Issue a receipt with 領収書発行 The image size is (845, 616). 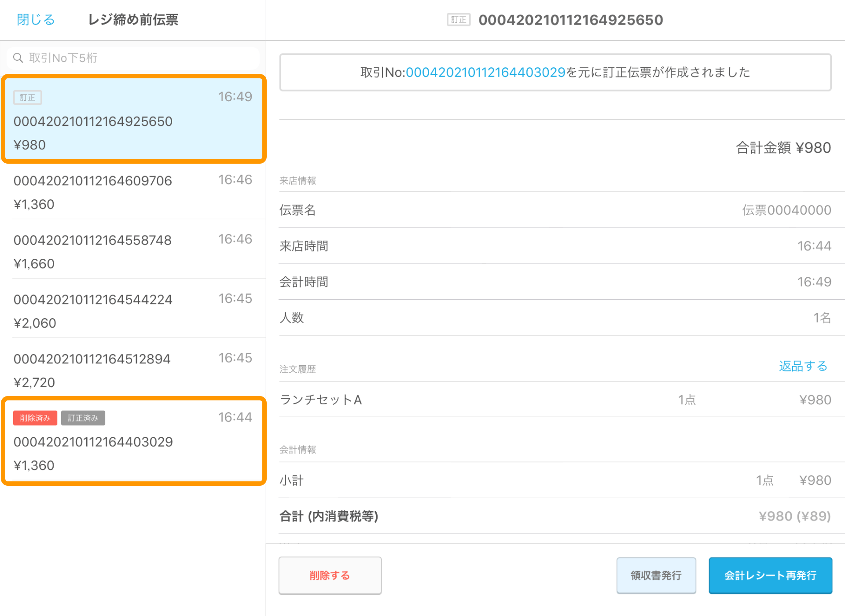coord(656,575)
